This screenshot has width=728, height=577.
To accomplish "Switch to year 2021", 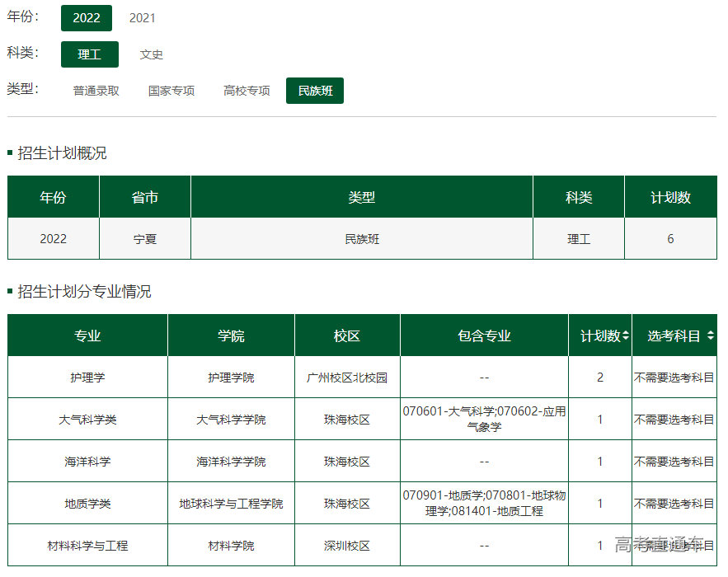I will point(142,18).
